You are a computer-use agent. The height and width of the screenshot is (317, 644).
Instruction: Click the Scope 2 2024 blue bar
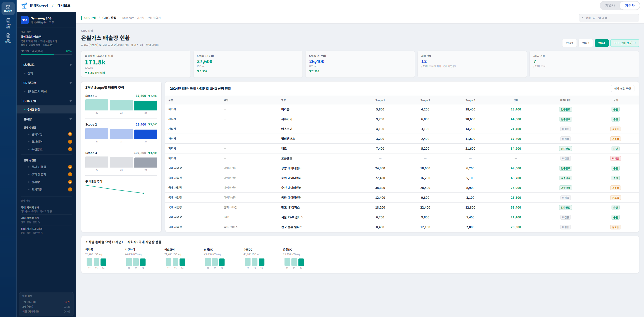(x=146, y=134)
